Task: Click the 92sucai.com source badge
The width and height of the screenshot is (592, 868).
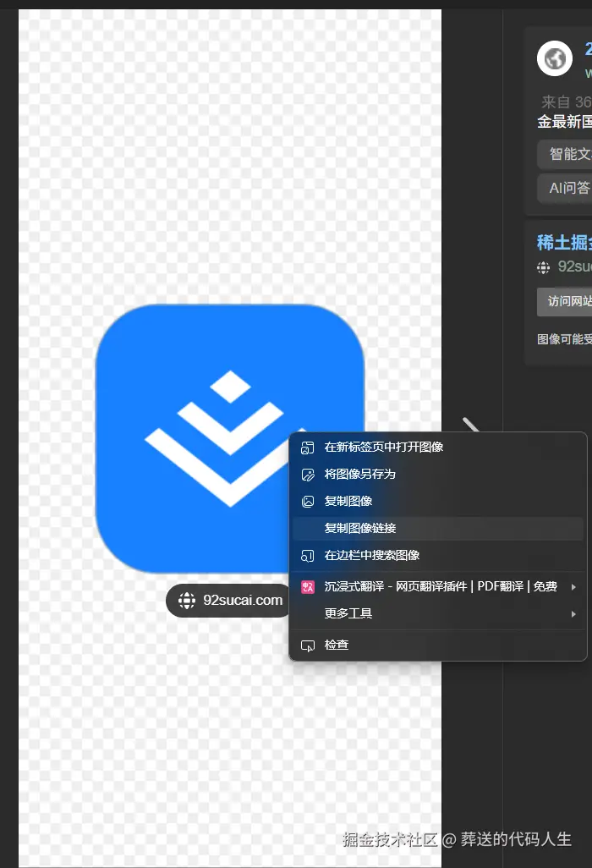Action: click(228, 601)
